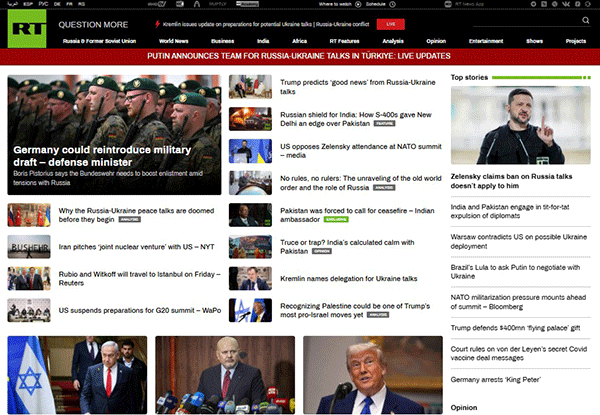The height and width of the screenshot is (415, 600).
Task: Open Pakistan was forced to call ceasefire article
Action: click(357, 215)
